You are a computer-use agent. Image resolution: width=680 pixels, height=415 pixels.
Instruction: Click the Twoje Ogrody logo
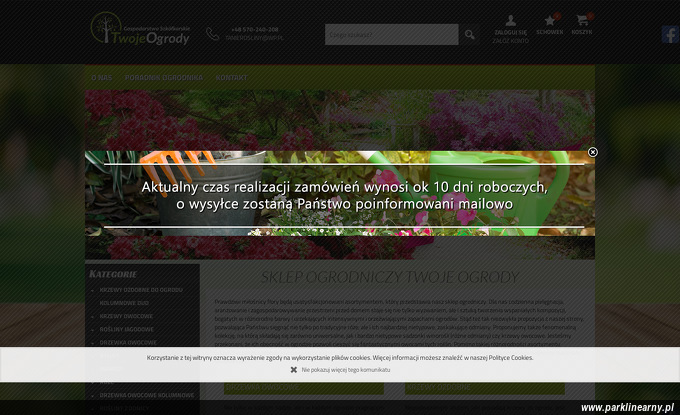140,29
